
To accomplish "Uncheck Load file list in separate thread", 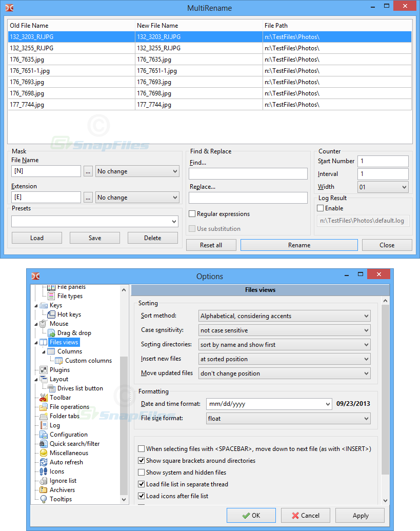I will tap(142, 484).
